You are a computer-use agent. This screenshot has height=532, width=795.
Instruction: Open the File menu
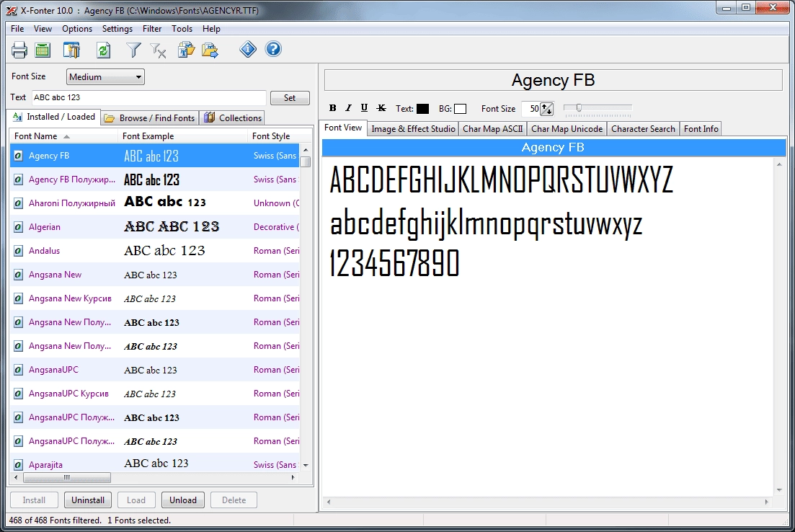click(x=17, y=29)
